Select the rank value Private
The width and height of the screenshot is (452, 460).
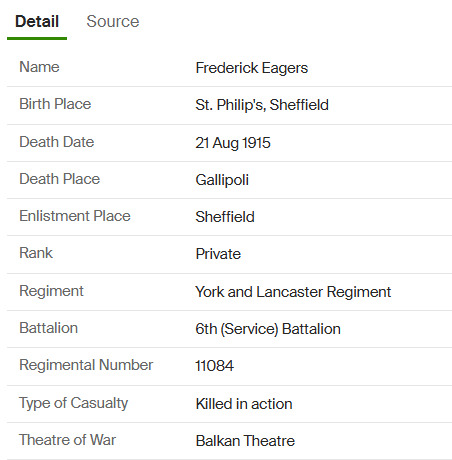(x=218, y=254)
